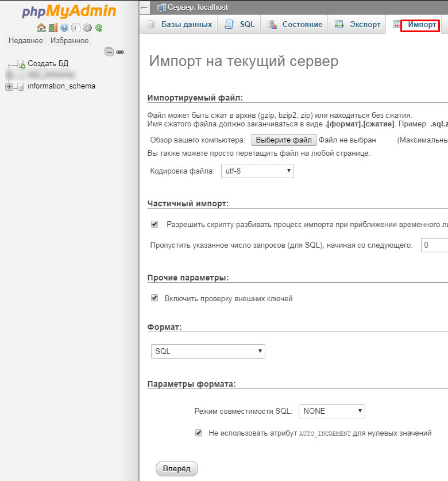Click the phpMyAdmin logo
This screenshot has width=448, height=481.
pyautogui.click(x=69, y=11)
